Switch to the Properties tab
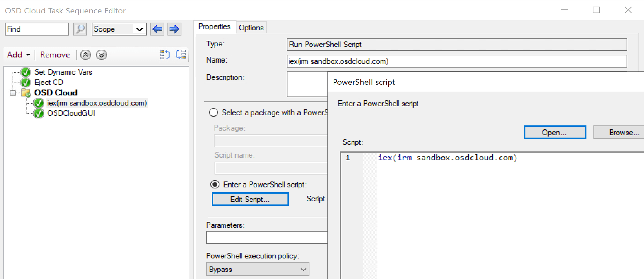Viewport: 644px width, 279px height. tap(215, 27)
